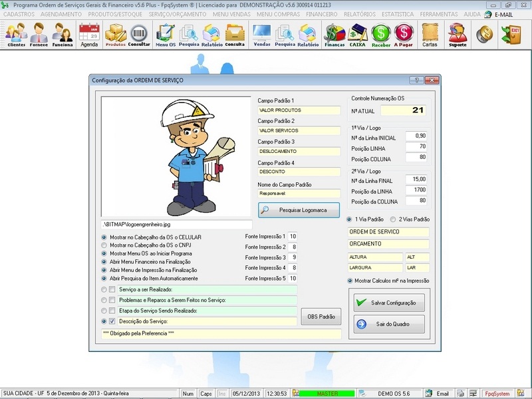Open the Agenda calendar icon
Image resolution: width=532 pixels, height=399 pixels.
pyautogui.click(x=88, y=34)
